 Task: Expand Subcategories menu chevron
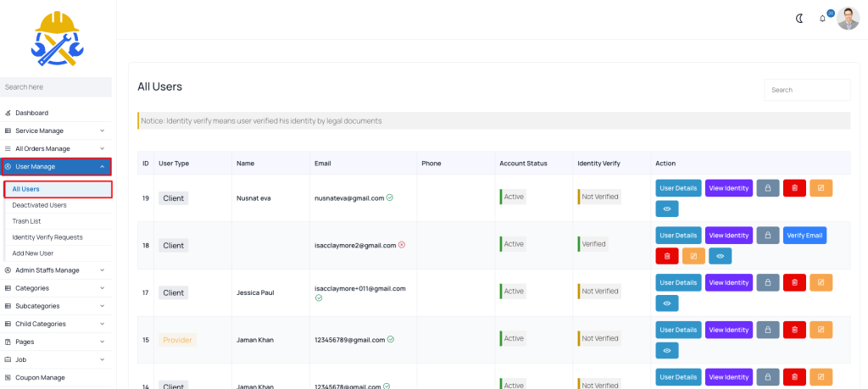tap(103, 306)
